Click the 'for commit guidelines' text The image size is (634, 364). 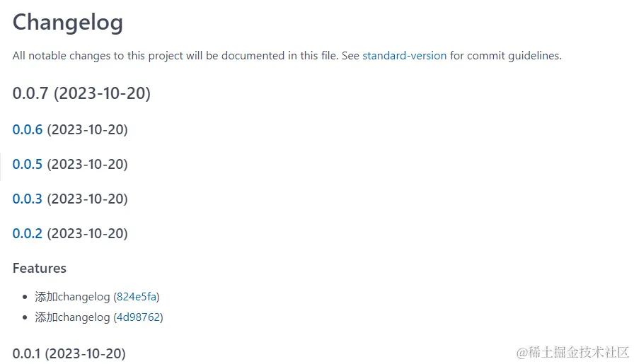click(505, 56)
